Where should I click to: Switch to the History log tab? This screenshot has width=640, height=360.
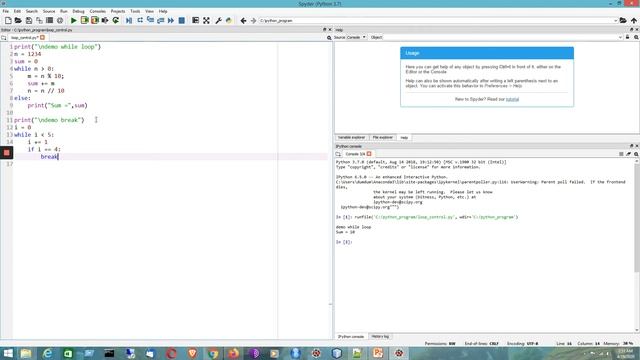380,336
